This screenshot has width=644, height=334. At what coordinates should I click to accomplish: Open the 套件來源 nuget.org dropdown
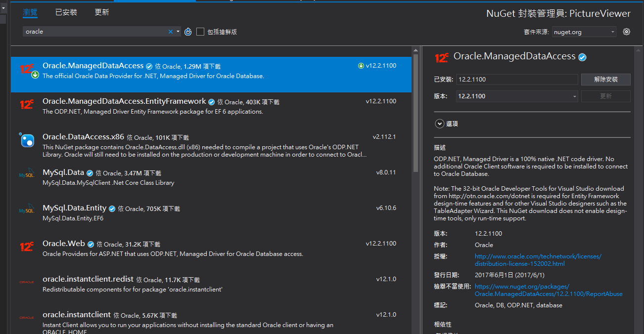[584, 32]
